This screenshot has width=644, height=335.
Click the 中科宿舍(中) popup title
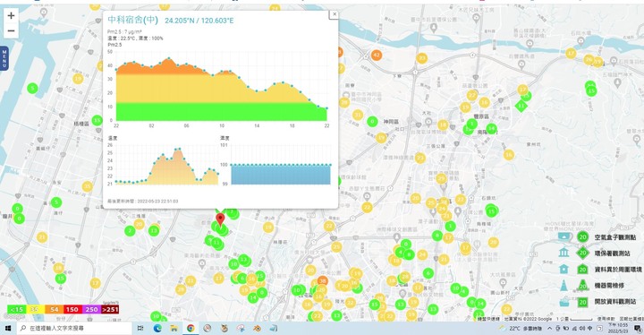132,20
